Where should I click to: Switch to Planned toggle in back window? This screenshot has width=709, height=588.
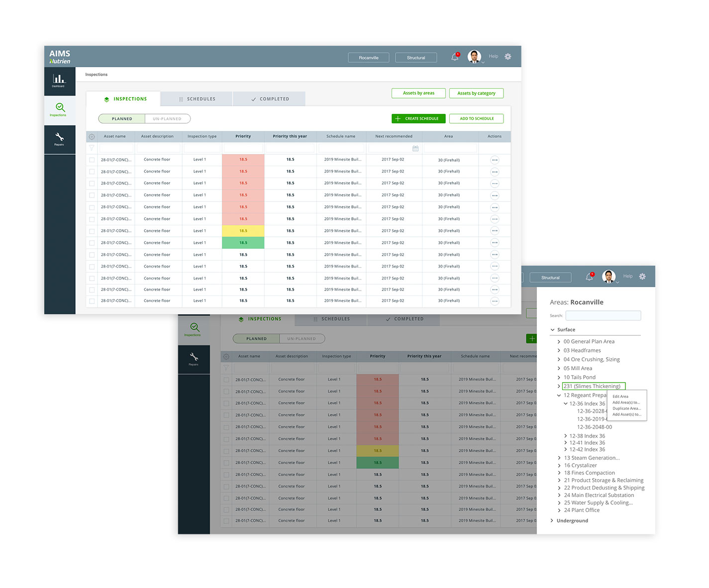[x=256, y=339]
